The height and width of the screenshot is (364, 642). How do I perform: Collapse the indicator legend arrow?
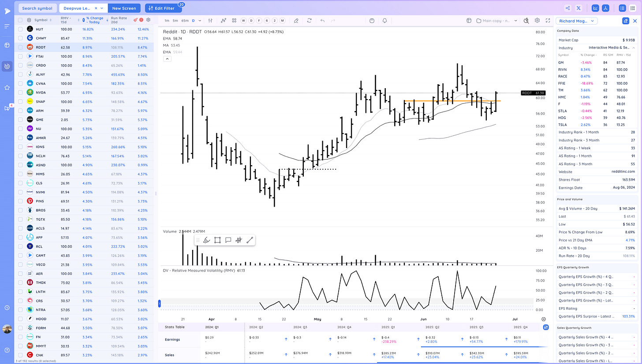click(167, 58)
